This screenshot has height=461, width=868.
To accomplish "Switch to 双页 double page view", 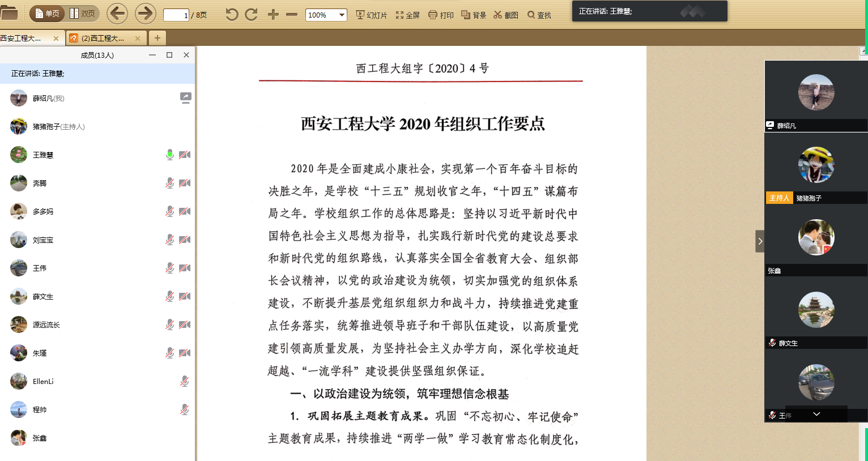I will pyautogui.click(x=83, y=14).
